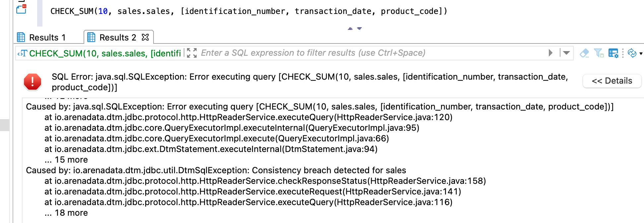Viewport: 644px width, 223px height.
Task: Open custom filters table settings icon
Action: pyautogui.click(x=613, y=53)
